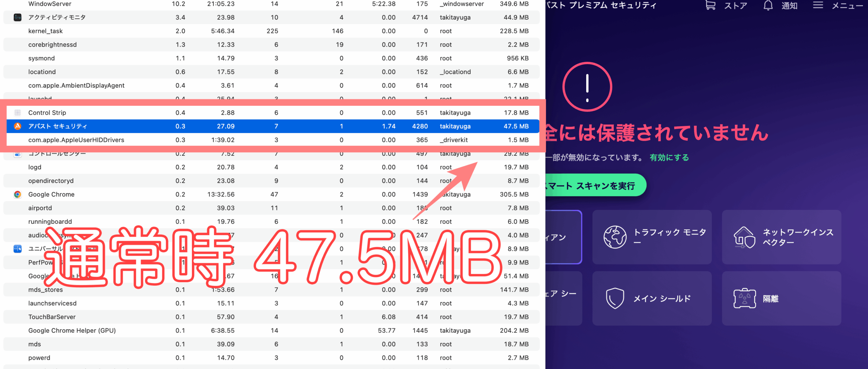Open Avast notifications bell icon
The image size is (868, 369).
[768, 5]
